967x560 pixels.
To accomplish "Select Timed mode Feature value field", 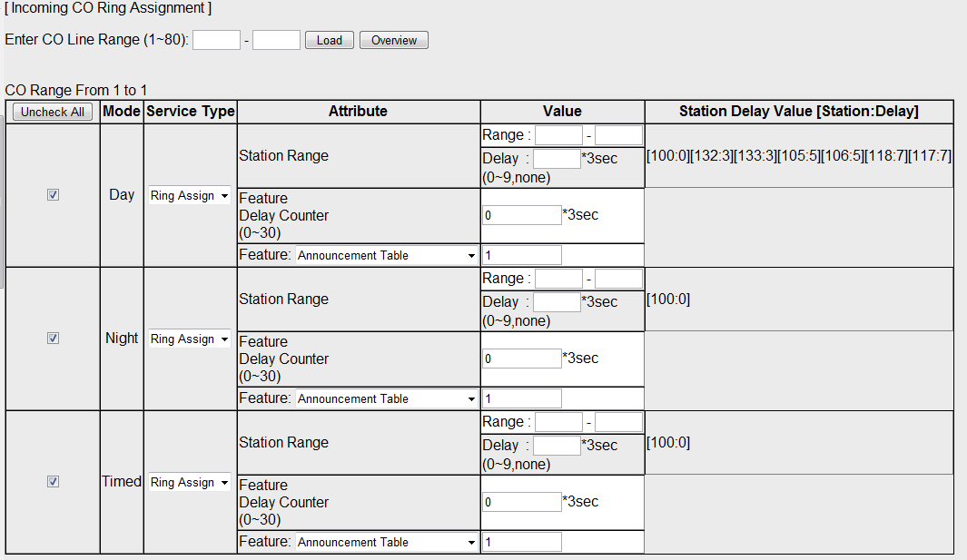I will point(521,543).
